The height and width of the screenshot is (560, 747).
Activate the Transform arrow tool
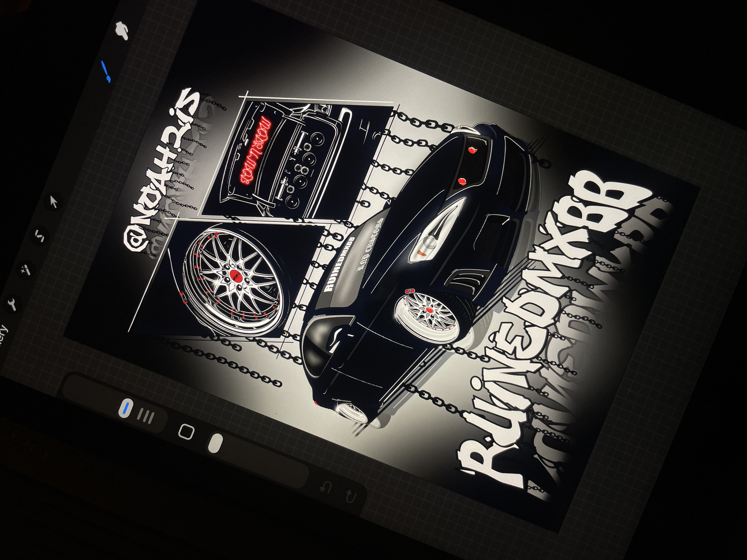point(54,202)
